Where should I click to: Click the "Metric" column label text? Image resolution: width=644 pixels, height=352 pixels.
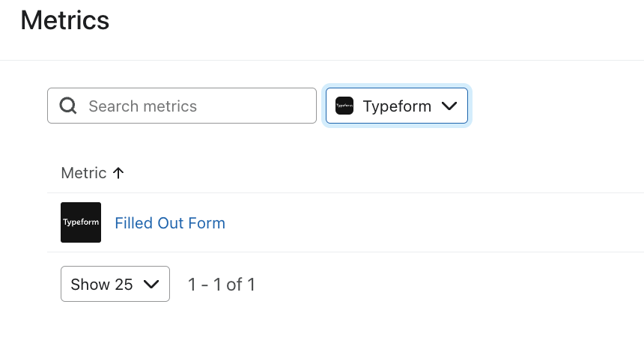pos(84,173)
